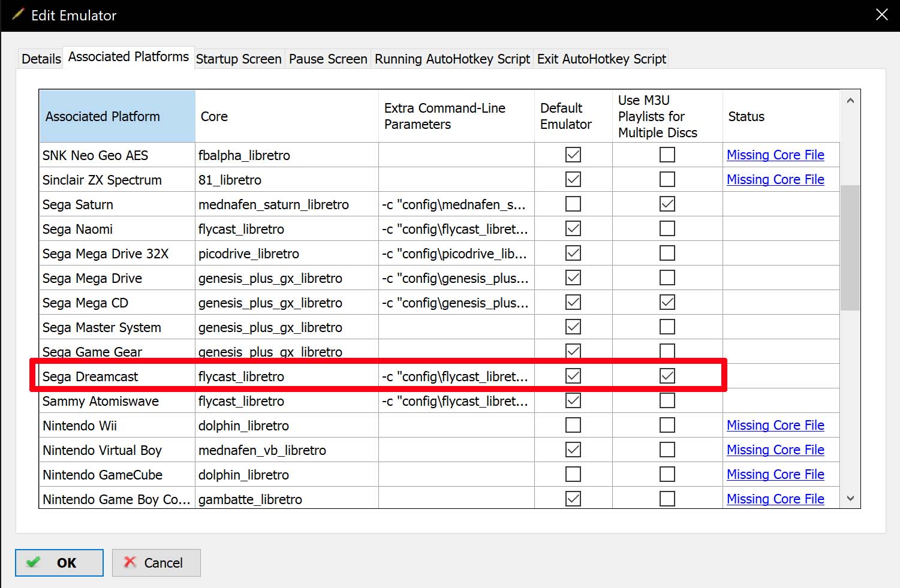Select the Sega Master System platform cell
The height and width of the screenshot is (588, 900).
[118, 327]
